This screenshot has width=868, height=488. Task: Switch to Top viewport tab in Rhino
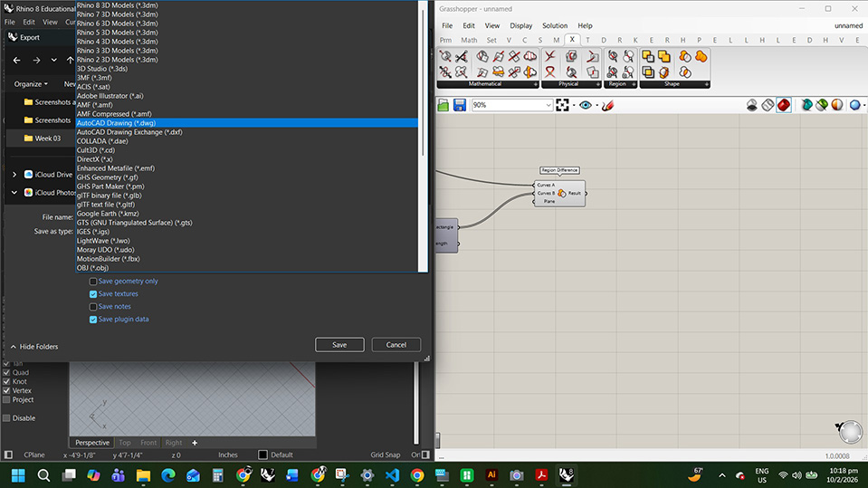point(125,443)
